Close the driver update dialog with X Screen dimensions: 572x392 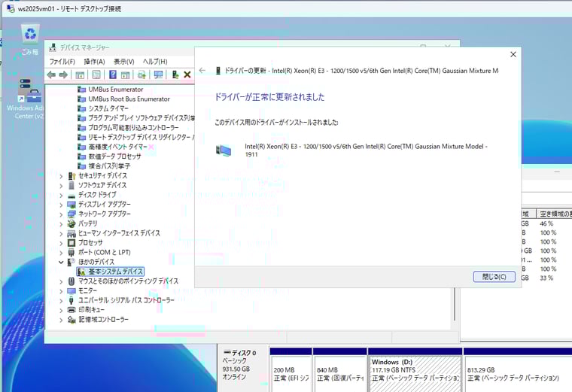pos(513,54)
